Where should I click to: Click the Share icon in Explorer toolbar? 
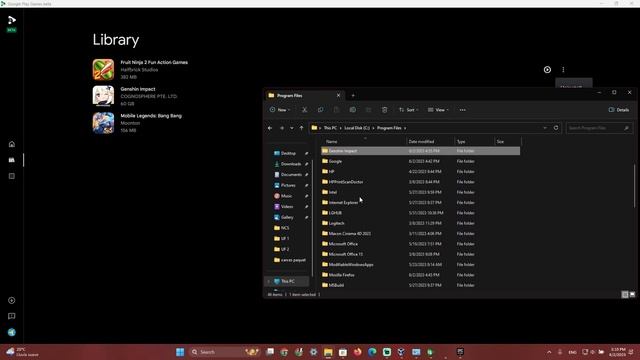click(x=369, y=110)
